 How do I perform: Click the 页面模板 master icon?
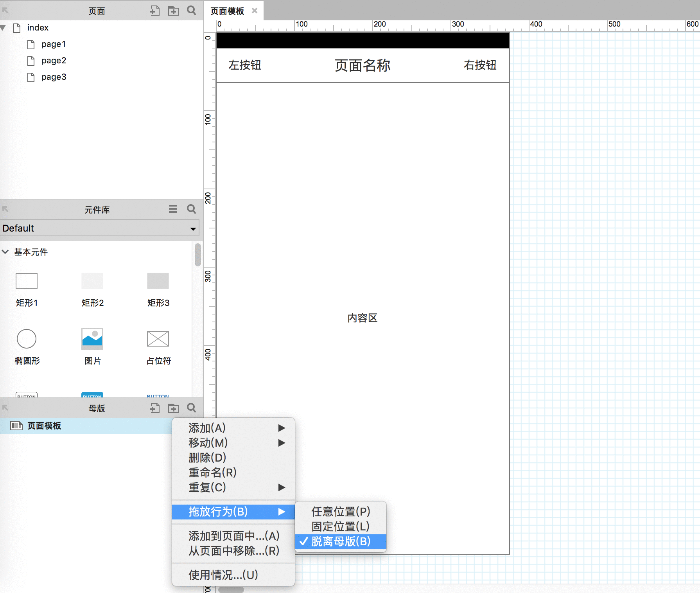[x=16, y=426]
